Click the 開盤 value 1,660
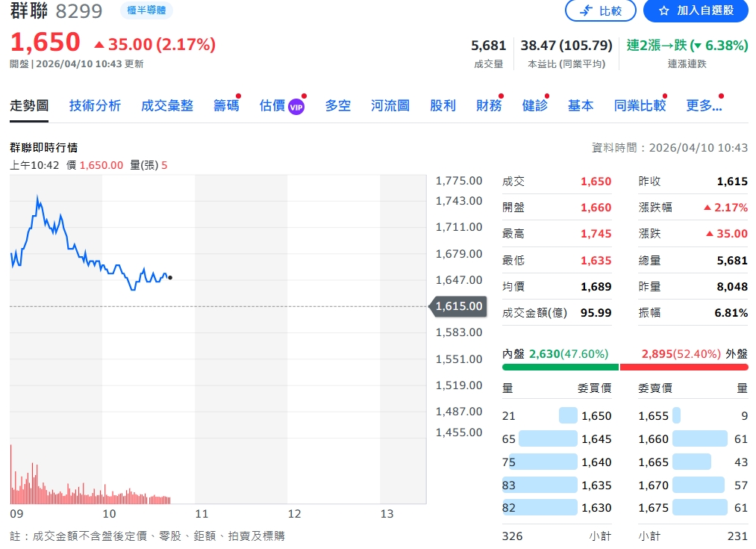The image size is (756, 549). 596,208
